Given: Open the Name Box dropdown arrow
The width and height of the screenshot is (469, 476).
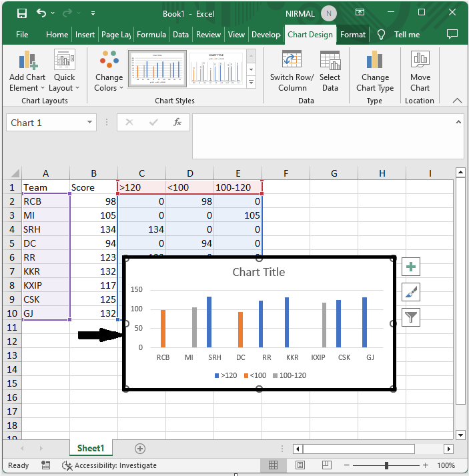Looking at the screenshot, I should click(89, 122).
